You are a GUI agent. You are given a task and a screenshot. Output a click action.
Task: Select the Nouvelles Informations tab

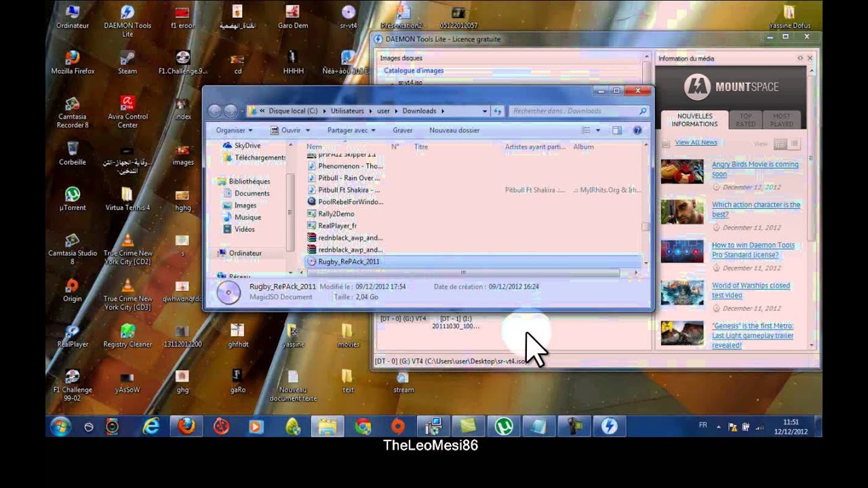point(694,120)
